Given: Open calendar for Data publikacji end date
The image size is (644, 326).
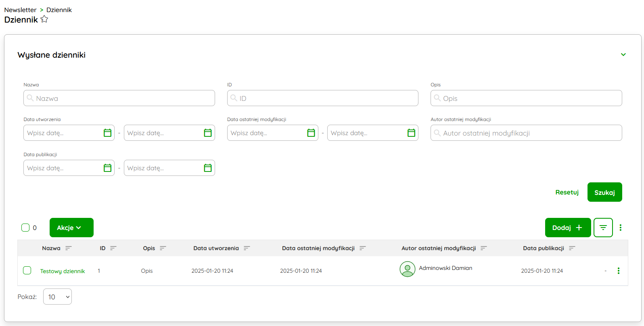Looking at the screenshot, I should point(208,168).
